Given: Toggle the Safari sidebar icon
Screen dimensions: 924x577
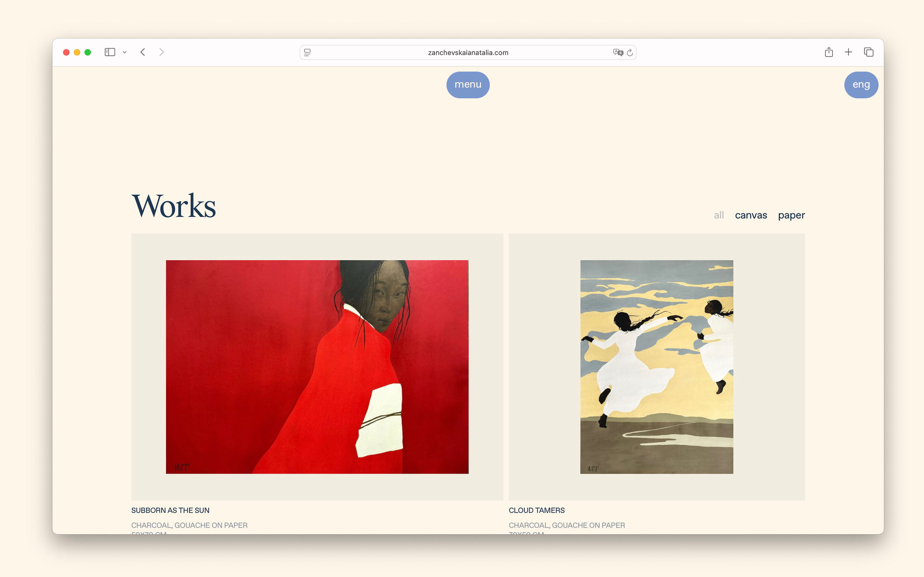Looking at the screenshot, I should tap(110, 52).
